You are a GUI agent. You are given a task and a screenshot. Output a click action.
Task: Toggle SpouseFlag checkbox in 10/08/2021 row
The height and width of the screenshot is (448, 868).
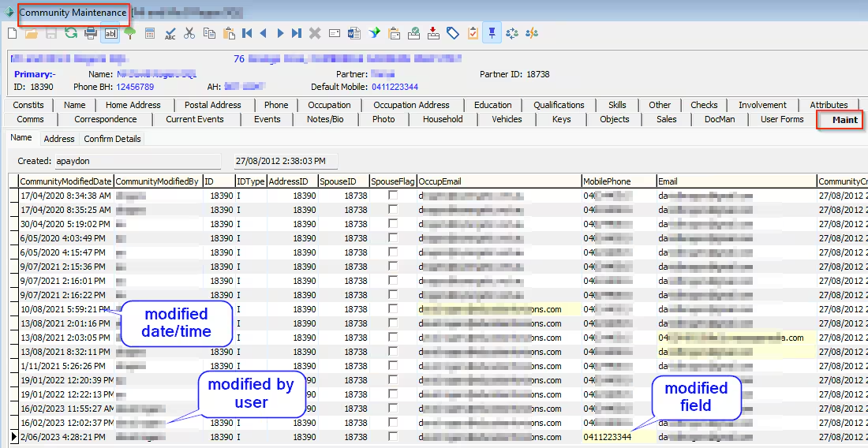coord(392,308)
